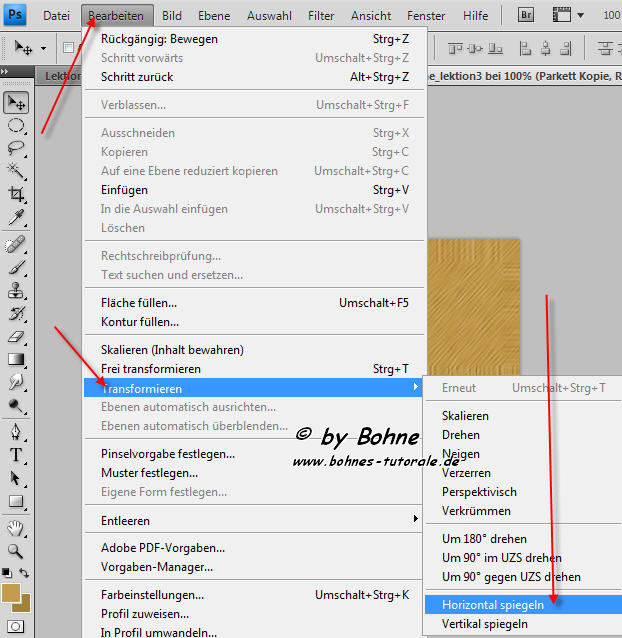Click the background color swatch

coord(24,605)
